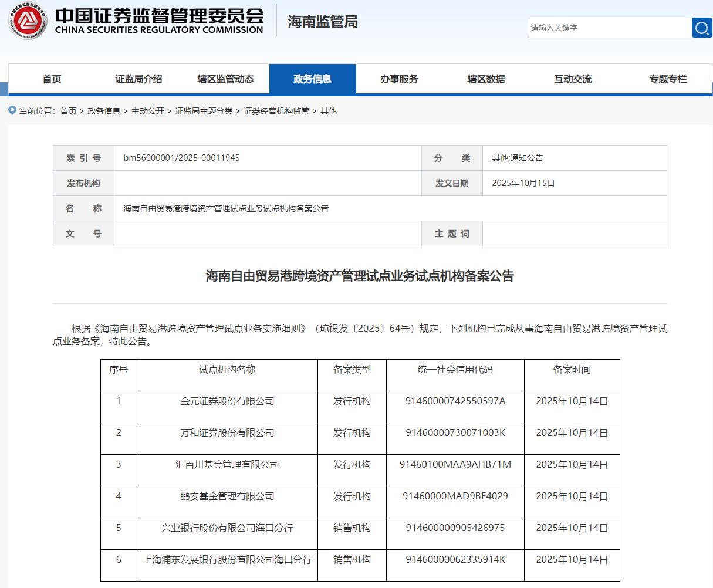Click the magnifier search icon button

(x=702, y=28)
